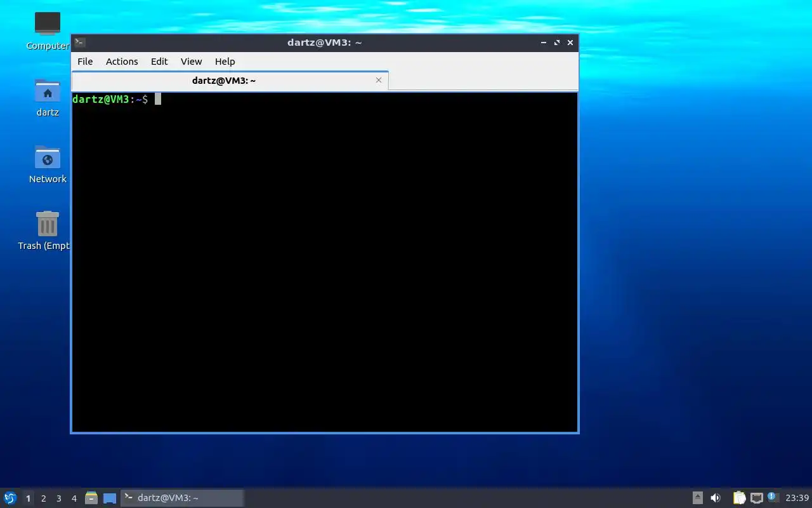The height and width of the screenshot is (508, 812).
Task: Maximize the terminal window
Action: pyautogui.click(x=557, y=43)
